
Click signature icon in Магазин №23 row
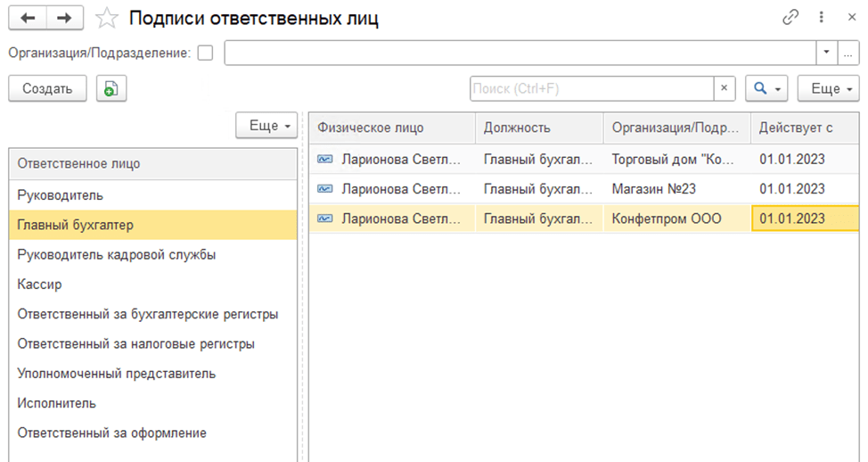point(325,189)
